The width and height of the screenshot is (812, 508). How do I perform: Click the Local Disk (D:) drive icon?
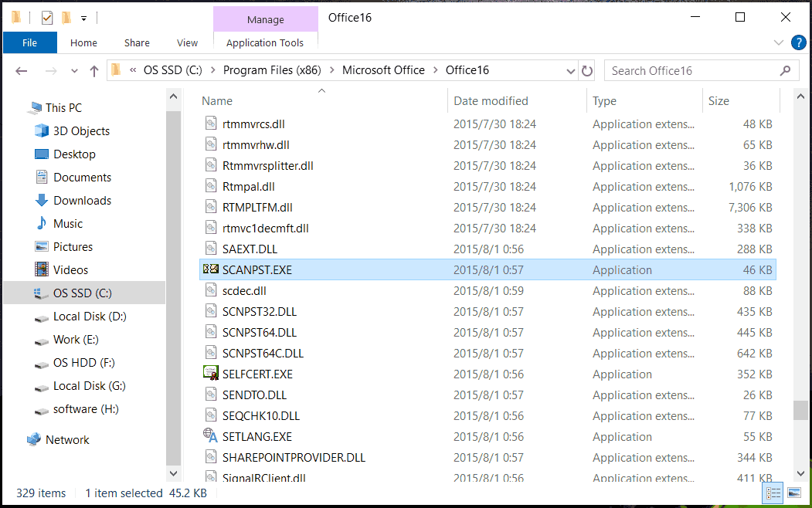click(42, 317)
